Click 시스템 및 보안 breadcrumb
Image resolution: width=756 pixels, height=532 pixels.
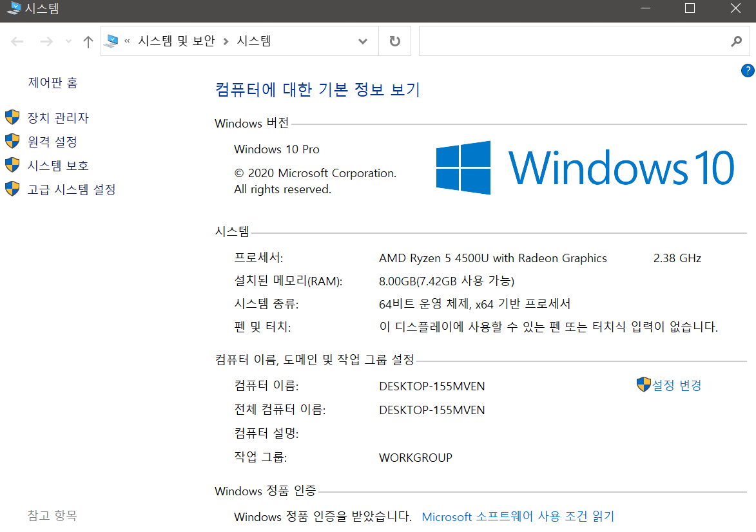click(177, 41)
